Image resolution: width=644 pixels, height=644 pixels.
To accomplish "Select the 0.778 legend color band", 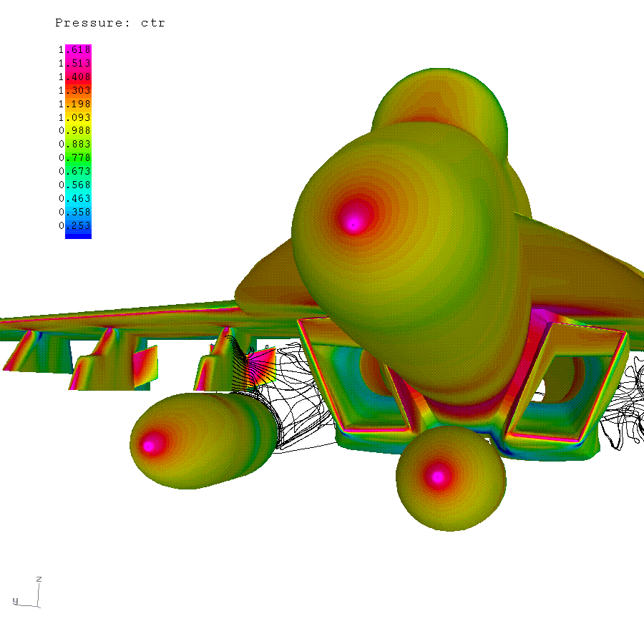I will (79, 157).
